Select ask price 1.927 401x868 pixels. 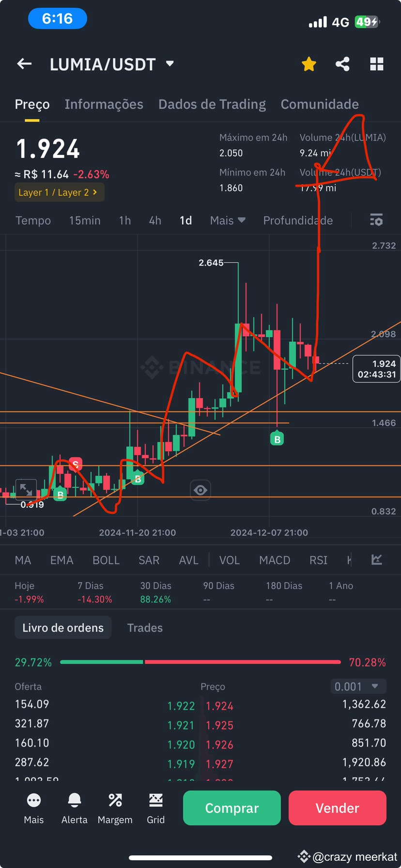(x=219, y=764)
